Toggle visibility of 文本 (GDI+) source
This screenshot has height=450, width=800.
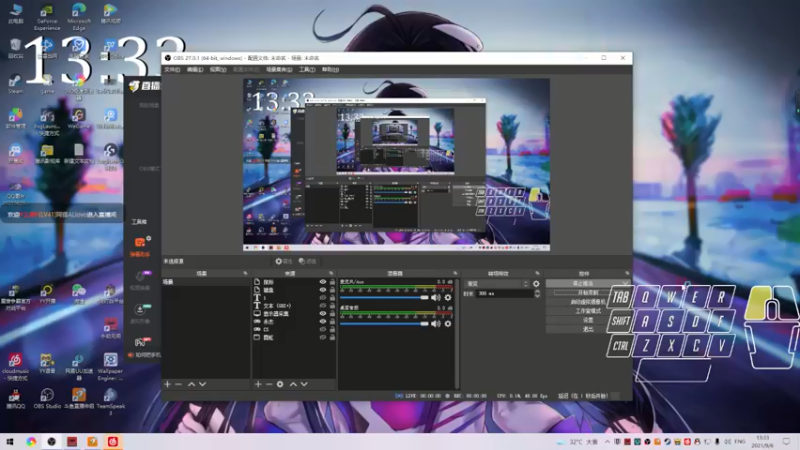pyautogui.click(x=322, y=306)
